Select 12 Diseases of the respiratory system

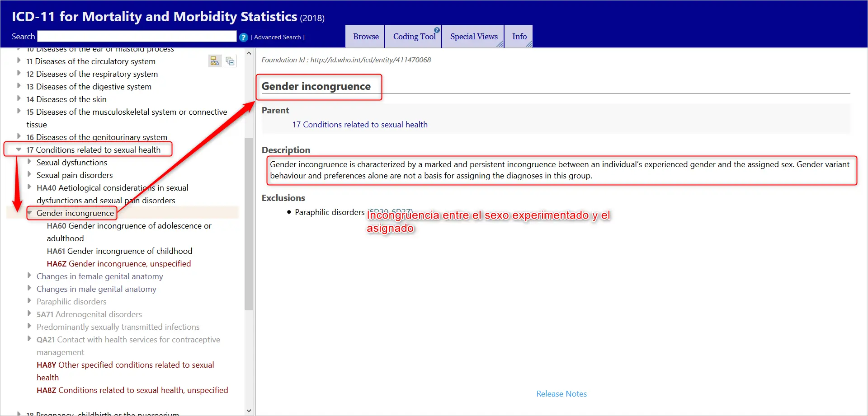92,74
